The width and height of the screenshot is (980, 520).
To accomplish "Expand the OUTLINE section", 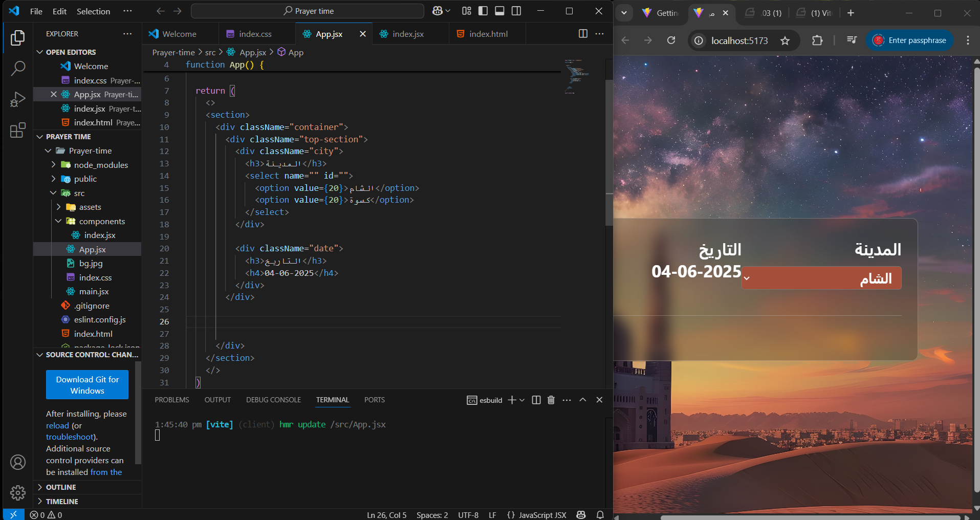I will pos(61,487).
